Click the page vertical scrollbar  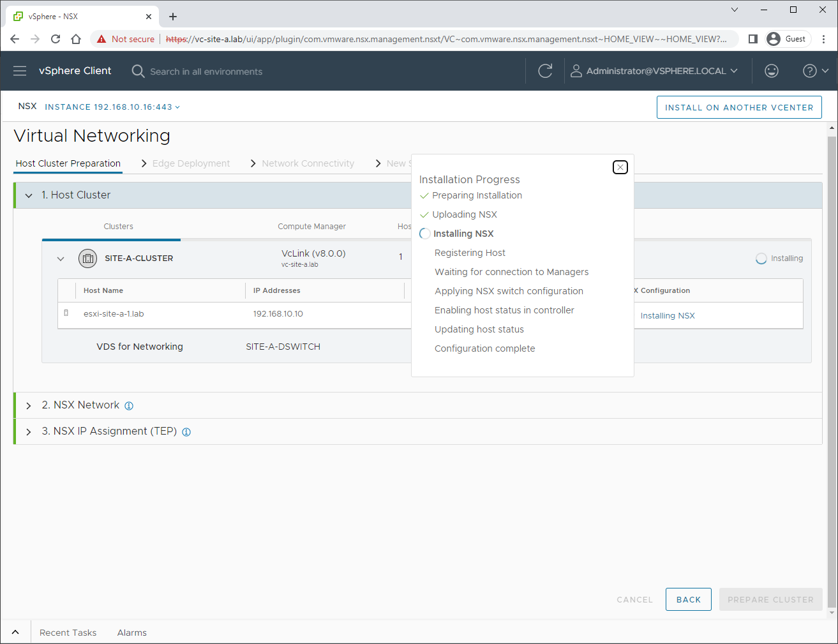[832, 371]
